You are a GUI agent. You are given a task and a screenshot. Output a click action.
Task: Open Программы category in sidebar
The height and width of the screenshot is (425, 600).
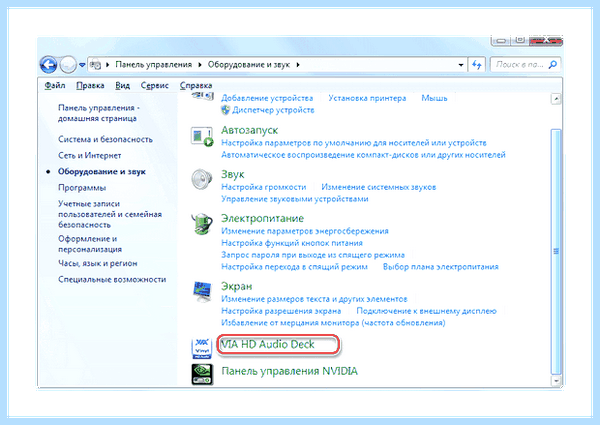82,187
